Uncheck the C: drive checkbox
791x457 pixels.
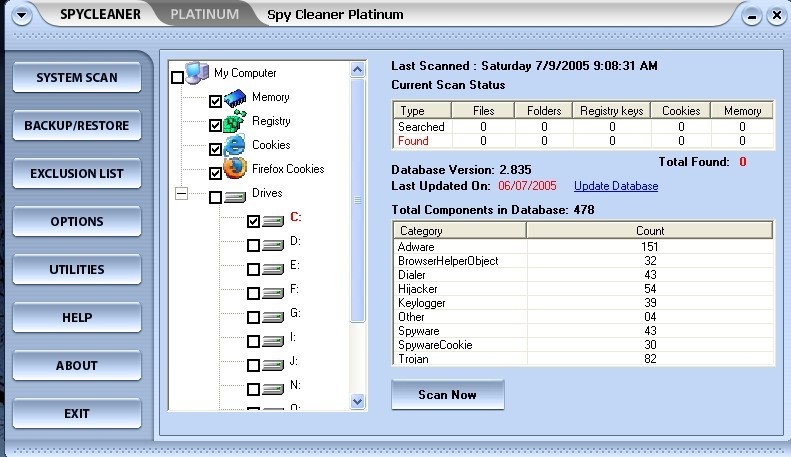click(x=253, y=221)
